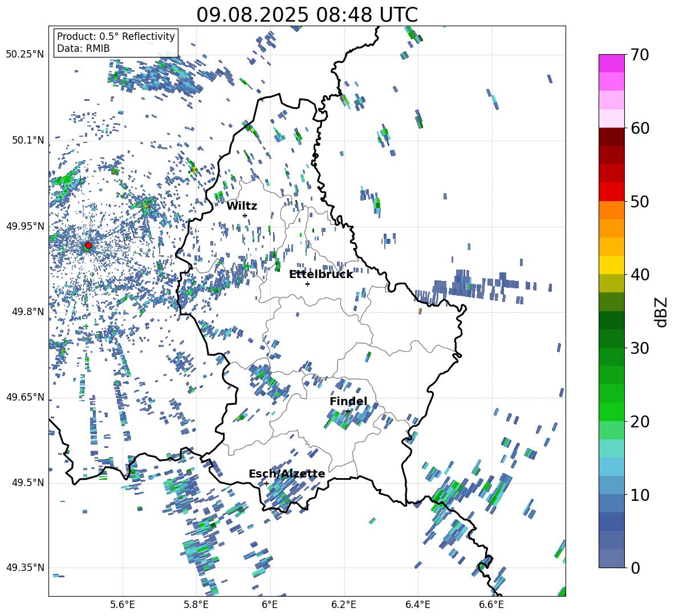Click the 6.6°E longitude label
The height and width of the screenshot is (616, 675).
tap(491, 605)
